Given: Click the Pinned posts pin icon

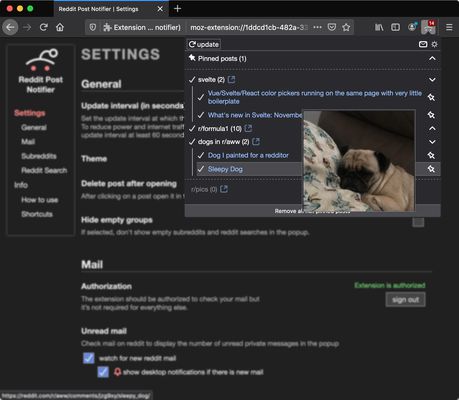Looking at the screenshot, I should click(x=192, y=58).
